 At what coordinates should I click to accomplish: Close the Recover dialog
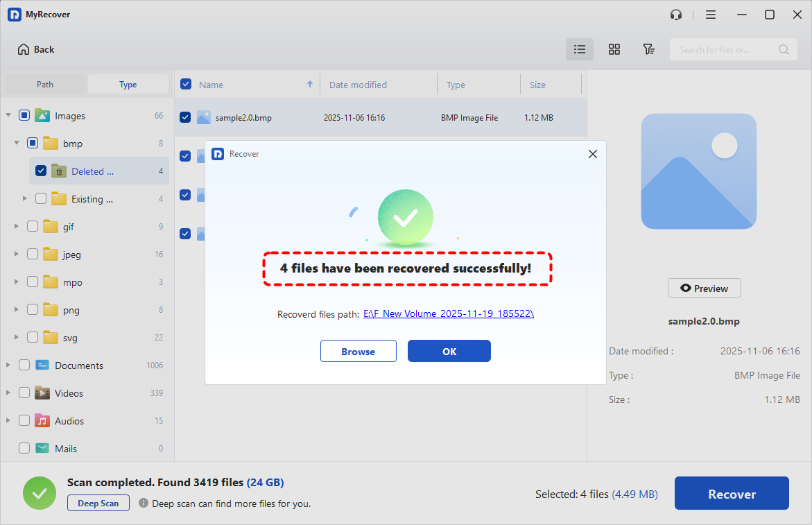[592, 154]
